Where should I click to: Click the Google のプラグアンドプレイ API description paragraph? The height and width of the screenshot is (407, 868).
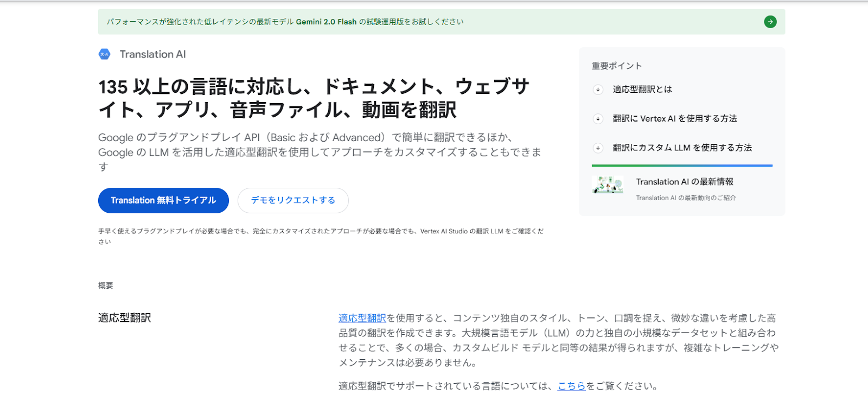320,152
